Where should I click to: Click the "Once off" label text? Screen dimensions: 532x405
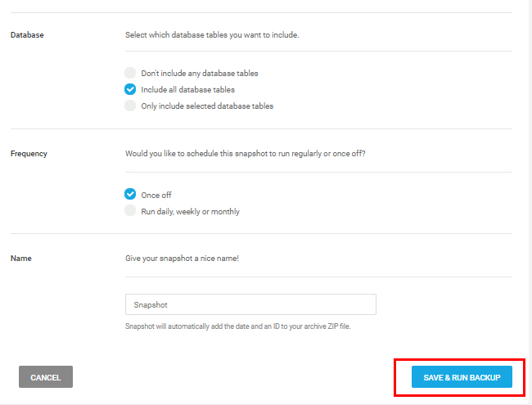156,195
